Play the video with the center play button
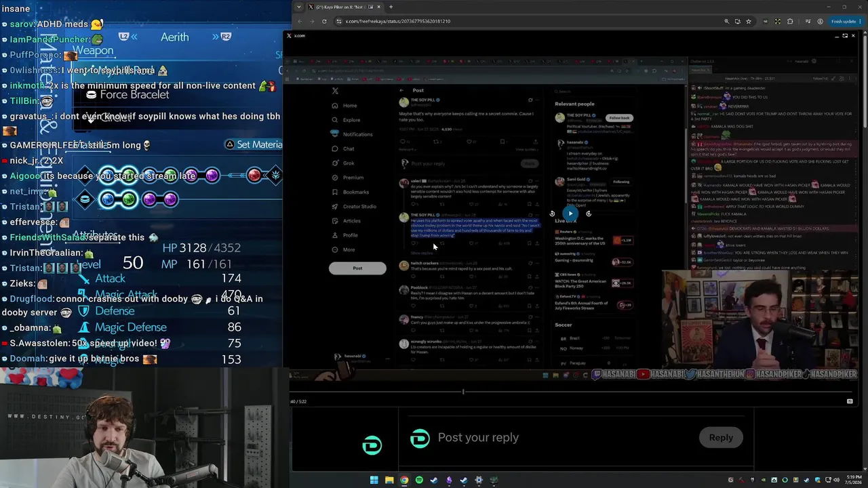 coord(570,213)
